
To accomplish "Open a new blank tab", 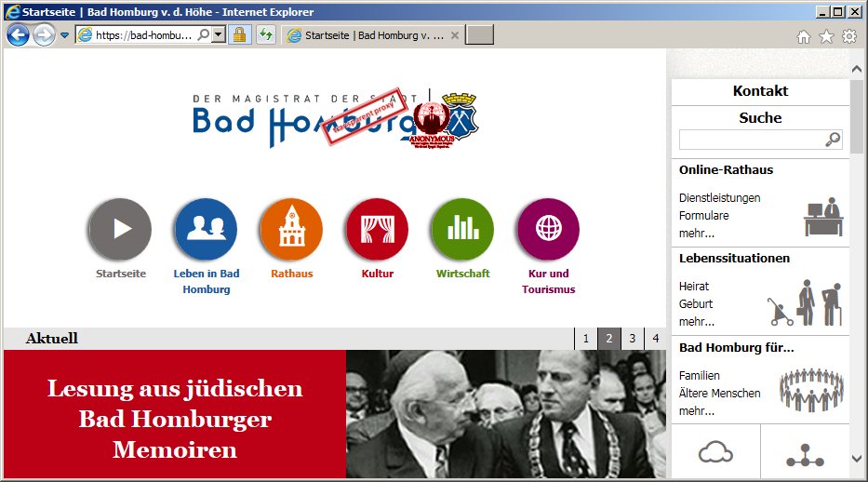I will click(x=479, y=34).
